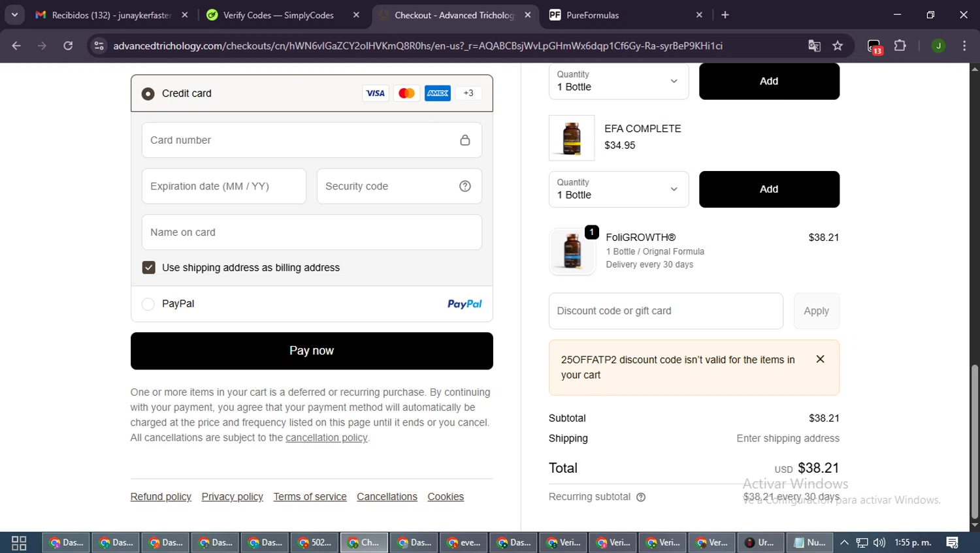Viewport: 980px width, 553px height.
Task: Open Quantity dropdown below EFA COMPLETE
Action: [x=619, y=189]
